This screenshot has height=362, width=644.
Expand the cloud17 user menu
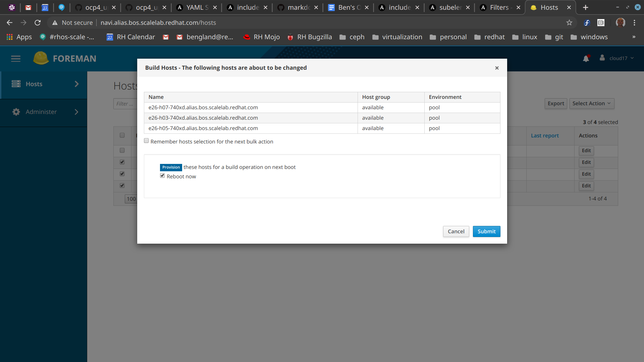coord(618,58)
